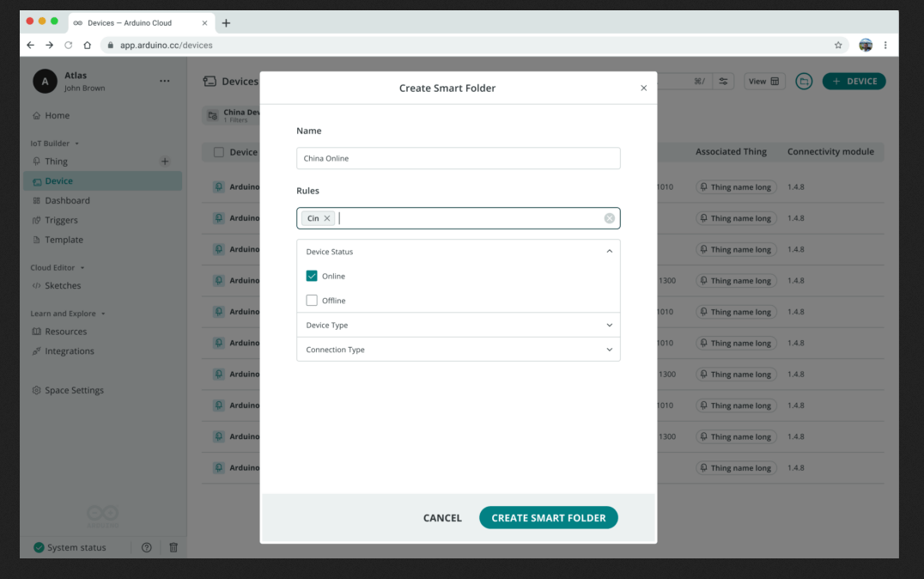This screenshot has height=579, width=924.
Task: Select all devices header checkbox
Action: coord(219,152)
